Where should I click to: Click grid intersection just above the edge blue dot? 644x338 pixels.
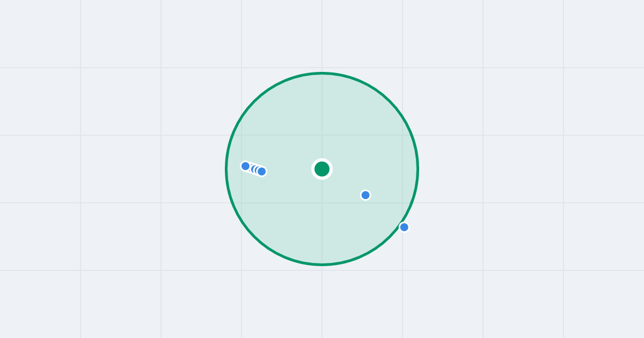point(402,203)
